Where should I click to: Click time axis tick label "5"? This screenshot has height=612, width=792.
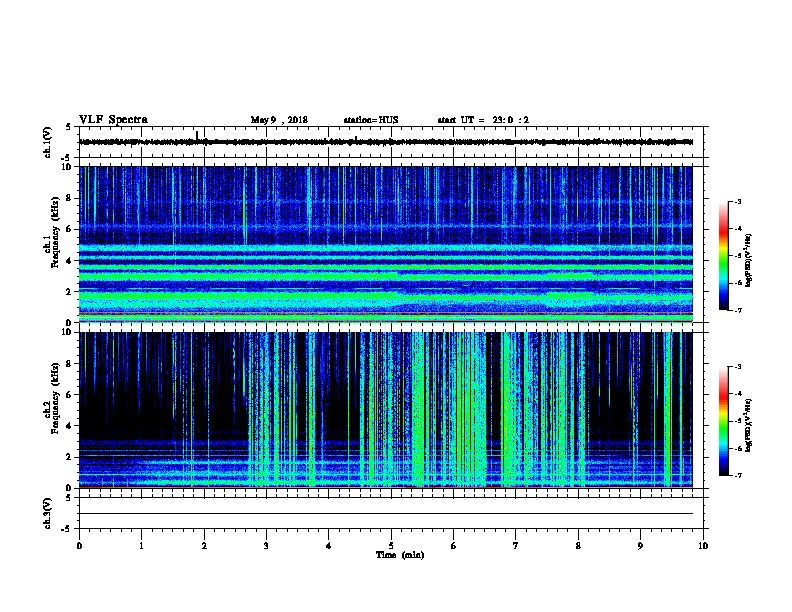pyautogui.click(x=391, y=546)
